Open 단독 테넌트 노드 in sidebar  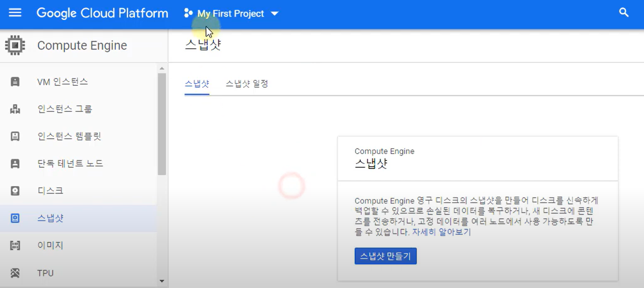coord(78,164)
